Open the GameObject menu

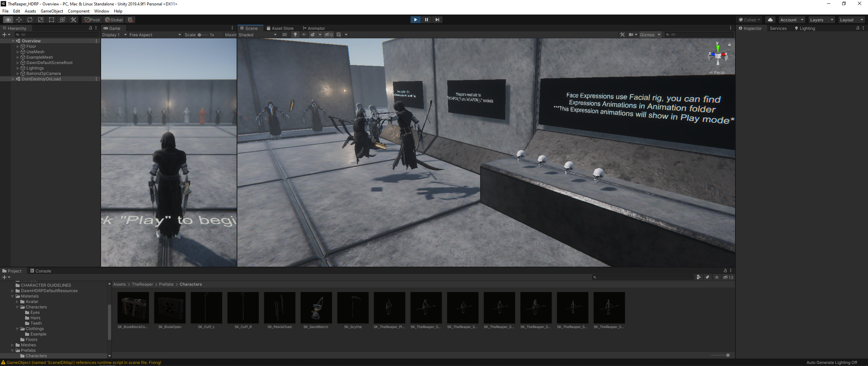click(52, 11)
